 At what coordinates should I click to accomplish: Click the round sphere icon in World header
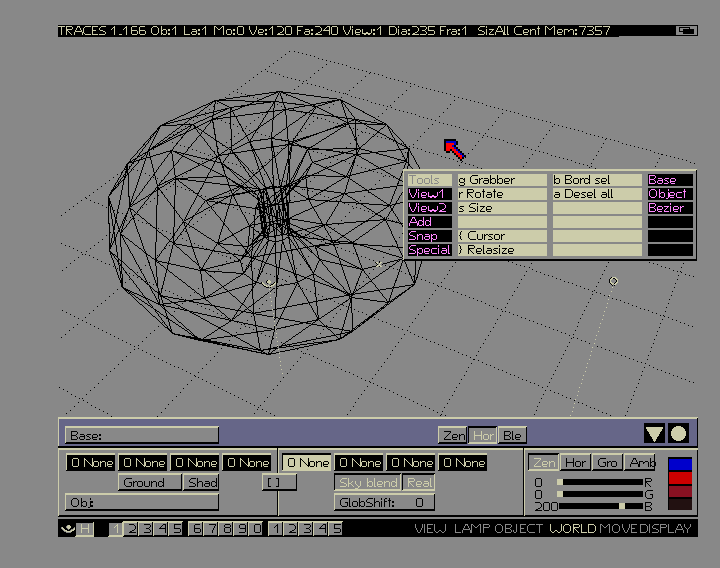coord(678,433)
